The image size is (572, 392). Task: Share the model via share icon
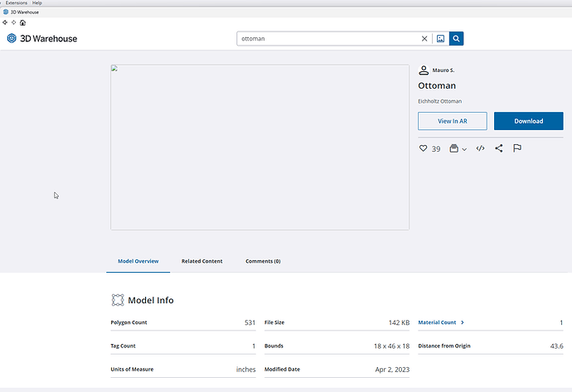coord(499,148)
